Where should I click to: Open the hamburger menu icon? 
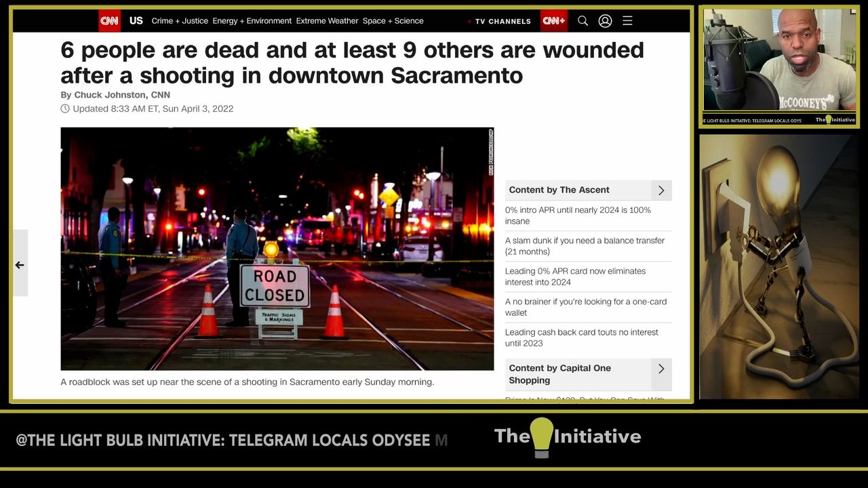[627, 21]
